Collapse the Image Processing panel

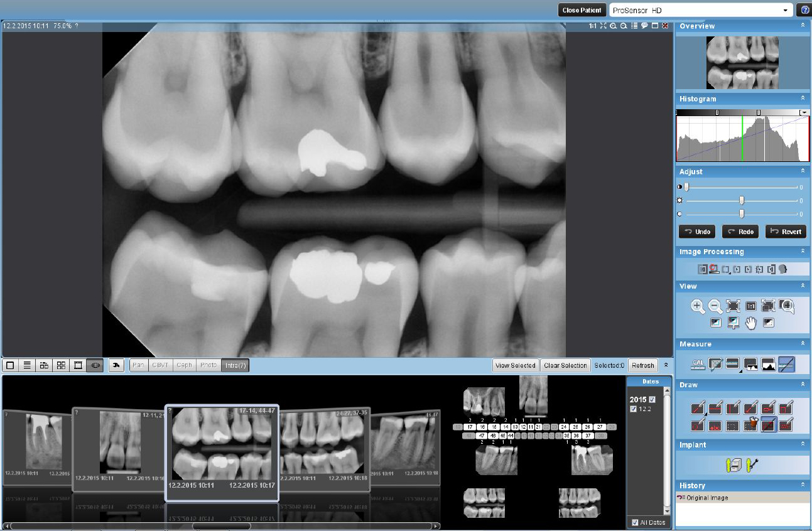(x=802, y=252)
